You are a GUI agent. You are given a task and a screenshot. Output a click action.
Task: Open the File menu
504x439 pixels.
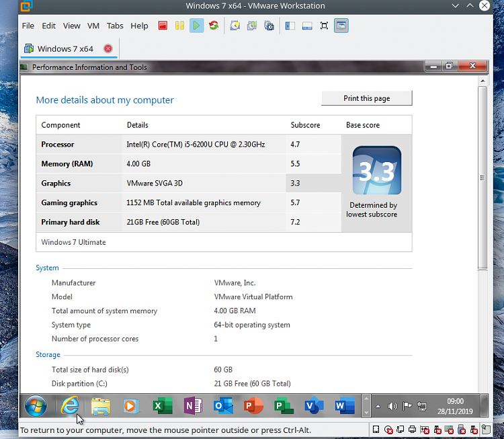[x=28, y=26]
